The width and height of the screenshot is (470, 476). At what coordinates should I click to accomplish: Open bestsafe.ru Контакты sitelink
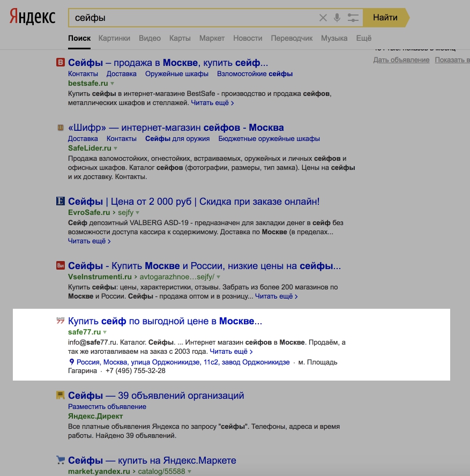[83, 74]
